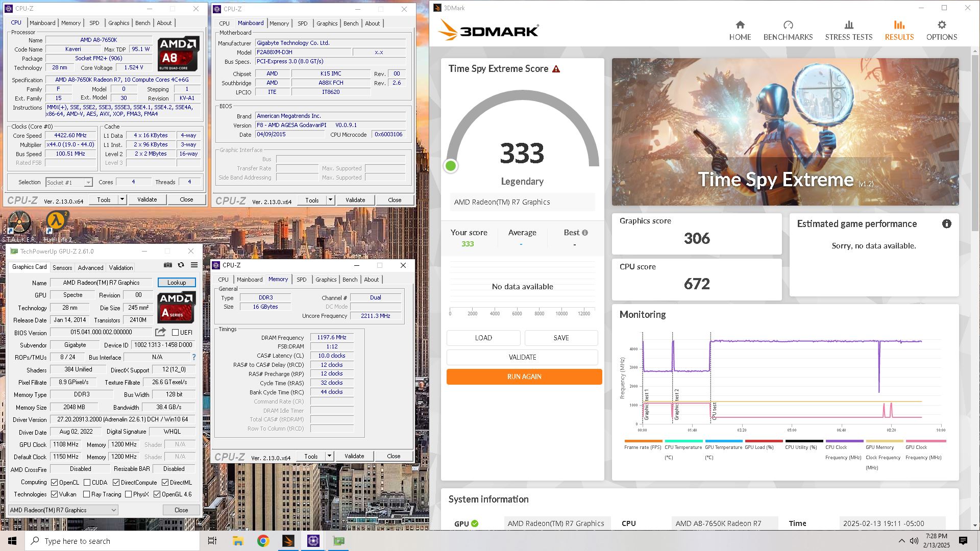The image size is (980, 551).
Task: Toggle the OpenCL checkbox
Action: tap(54, 483)
